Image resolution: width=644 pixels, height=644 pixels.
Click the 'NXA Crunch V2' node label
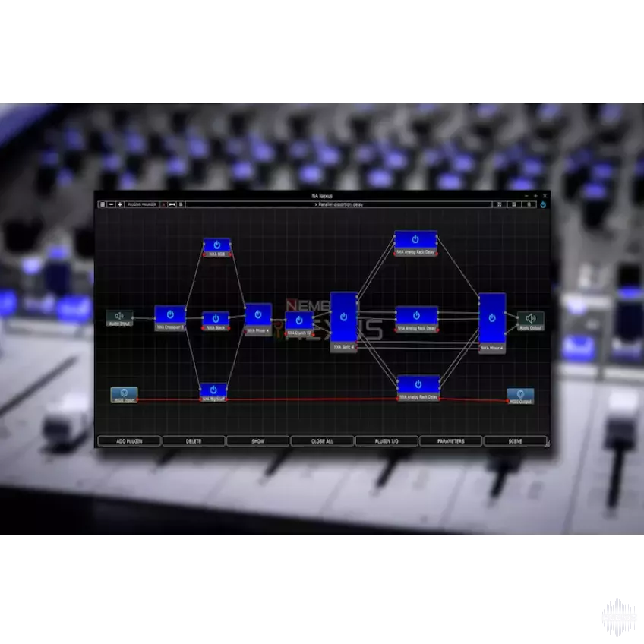point(299,333)
